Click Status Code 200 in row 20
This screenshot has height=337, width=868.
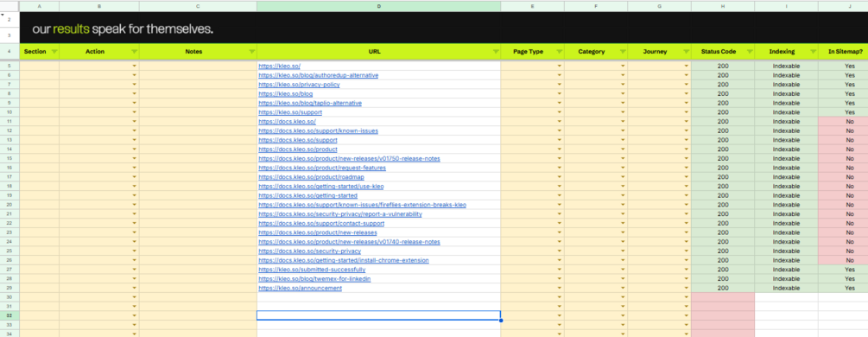723,205
